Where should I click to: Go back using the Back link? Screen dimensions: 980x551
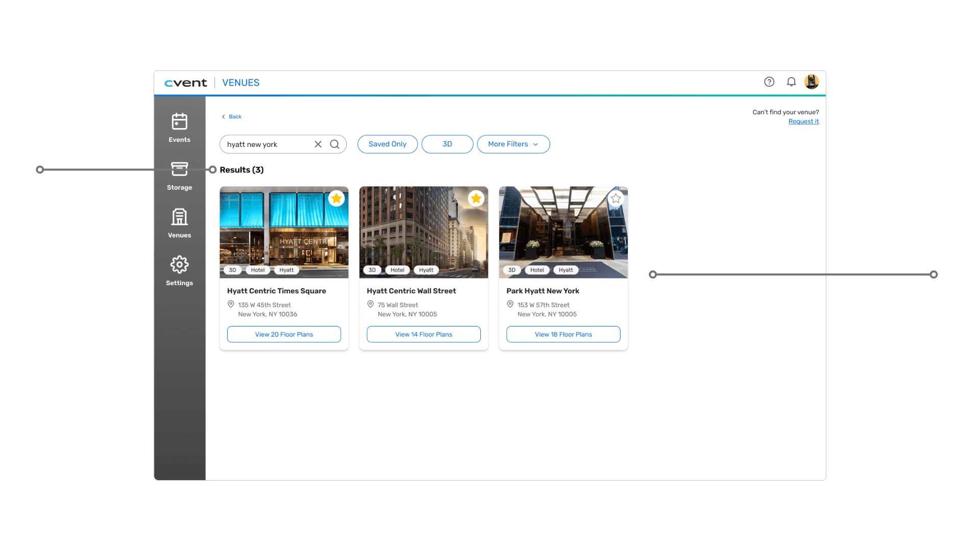(x=232, y=117)
